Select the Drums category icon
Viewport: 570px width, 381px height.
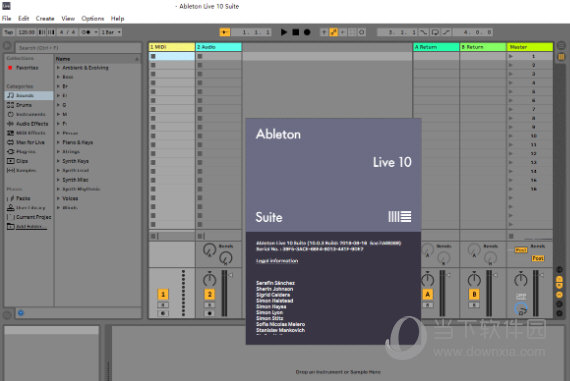pos(11,105)
